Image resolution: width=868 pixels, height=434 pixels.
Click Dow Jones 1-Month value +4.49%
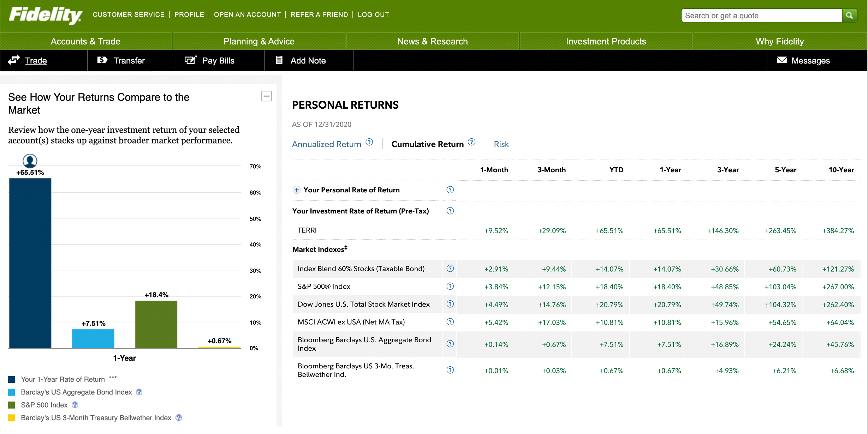[x=496, y=305]
